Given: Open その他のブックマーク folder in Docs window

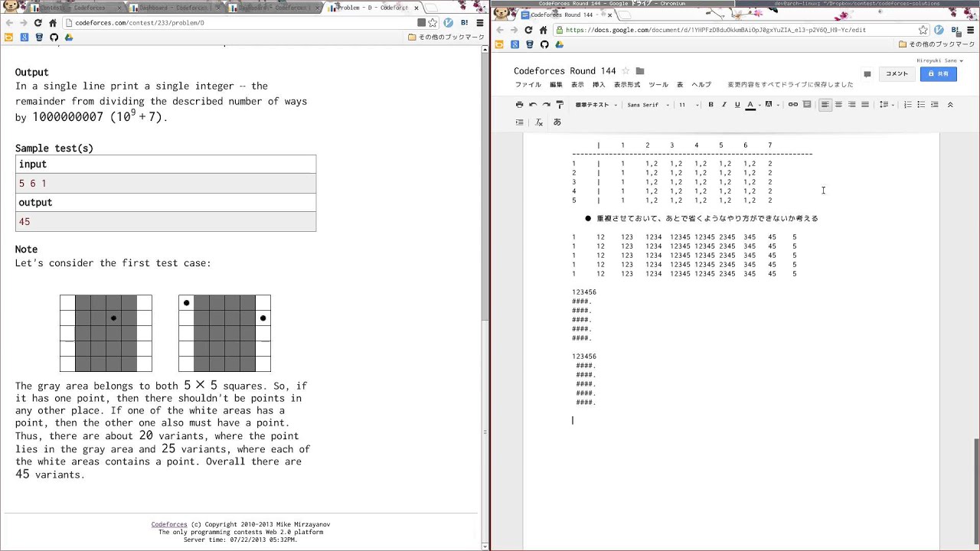Looking at the screenshot, I should [x=937, y=44].
